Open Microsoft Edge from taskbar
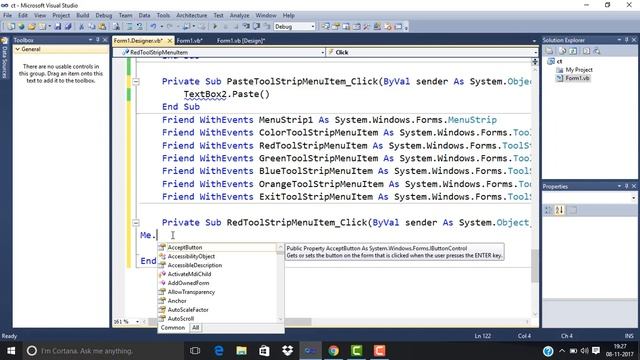 pos(218,351)
